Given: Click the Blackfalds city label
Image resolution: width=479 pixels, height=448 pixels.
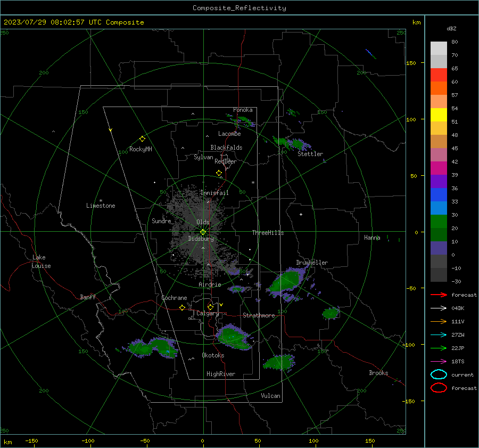Looking at the screenshot, I should pos(226,148).
